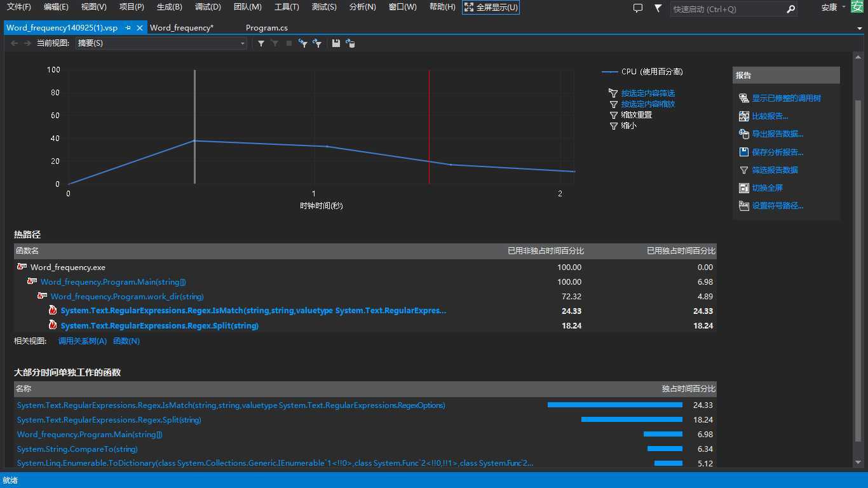Click the icon beside Word_frequency.exe row
868x488 pixels.
point(22,267)
